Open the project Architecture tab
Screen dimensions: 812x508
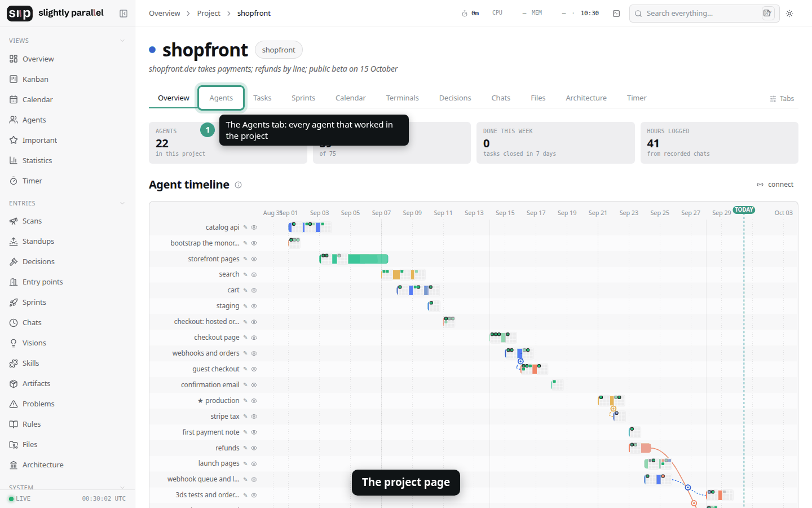(586, 98)
